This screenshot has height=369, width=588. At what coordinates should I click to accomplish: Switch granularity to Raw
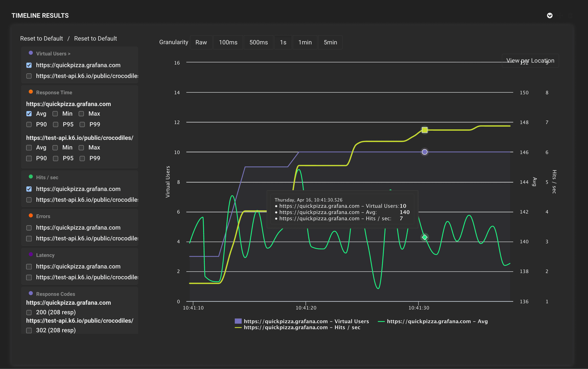point(201,42)
